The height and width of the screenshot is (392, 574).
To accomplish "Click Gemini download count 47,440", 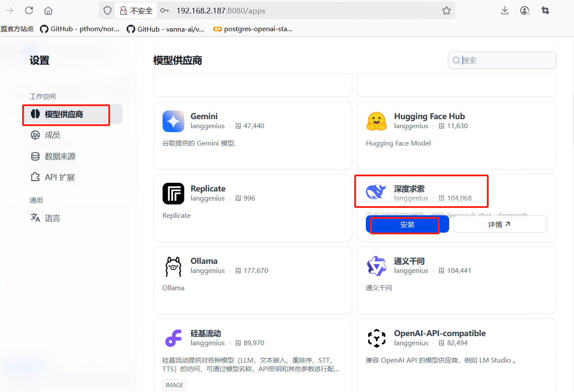I will tap(254, 126).
